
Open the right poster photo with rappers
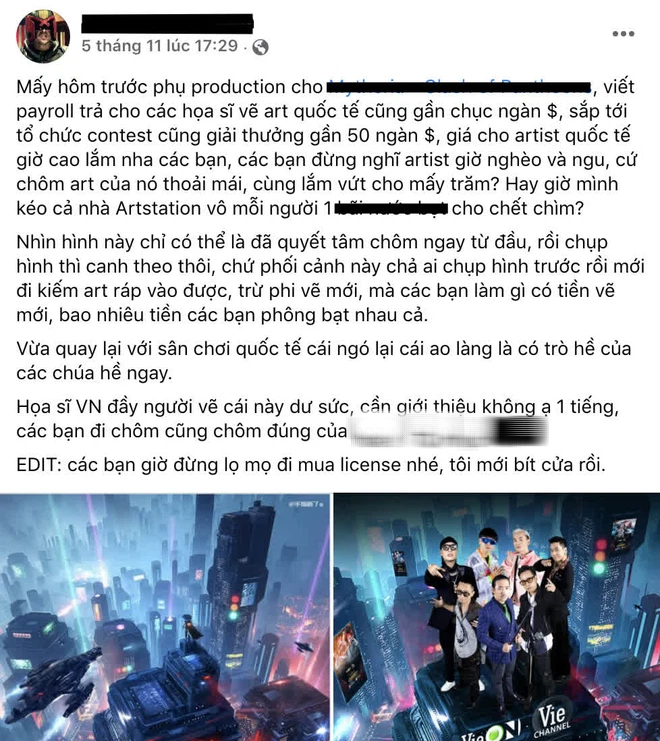[x=497, y=617]
